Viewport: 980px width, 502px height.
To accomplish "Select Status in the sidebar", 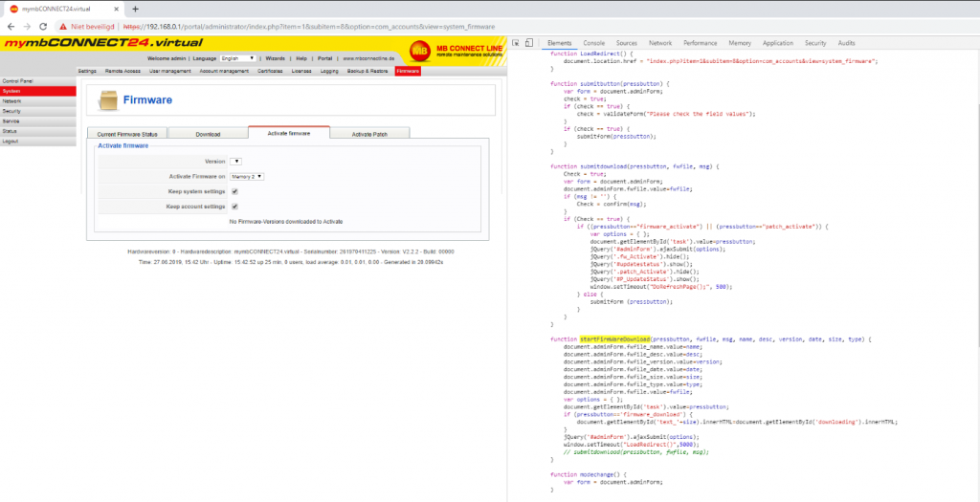I will [x=38, y=131].
